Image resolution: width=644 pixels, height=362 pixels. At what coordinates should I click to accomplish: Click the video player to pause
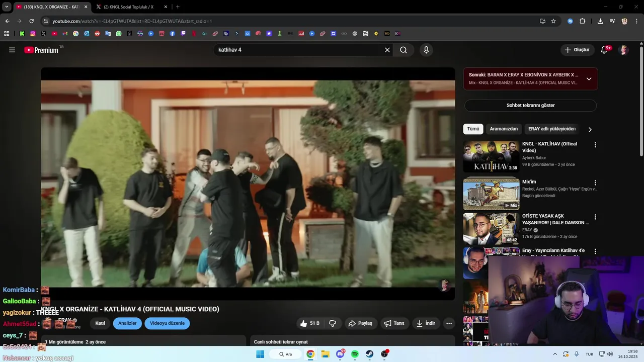tap(248, 184)
